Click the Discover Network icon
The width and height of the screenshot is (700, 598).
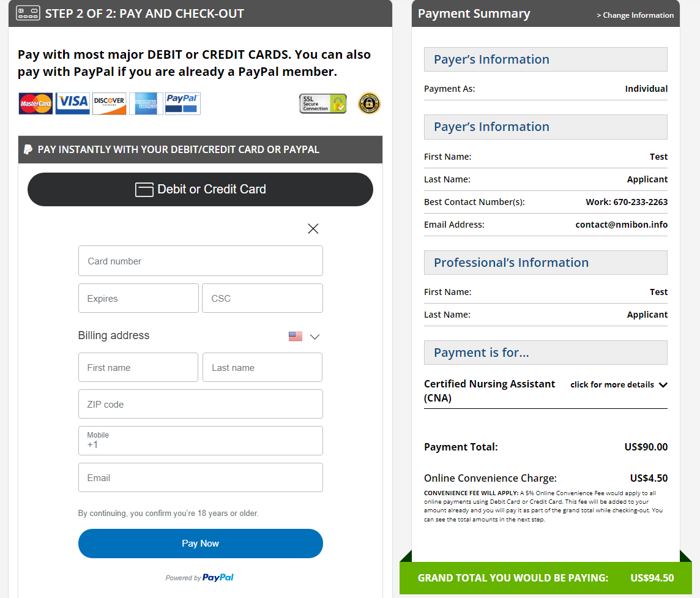[109, 103]
